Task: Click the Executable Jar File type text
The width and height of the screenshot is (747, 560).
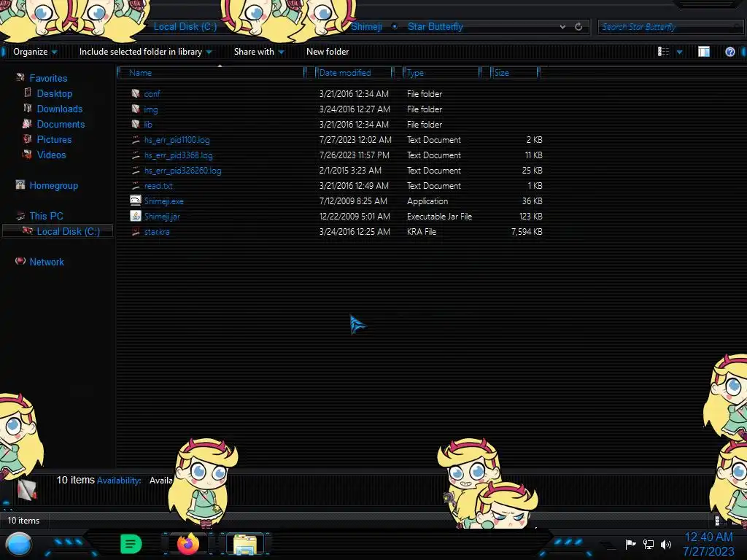Action: [x=439, y=216]
